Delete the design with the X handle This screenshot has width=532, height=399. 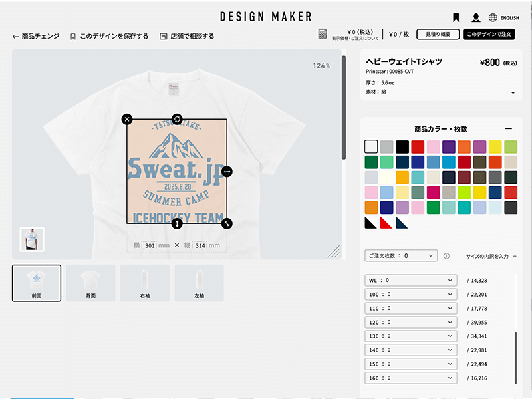click(x=127, y=119)
